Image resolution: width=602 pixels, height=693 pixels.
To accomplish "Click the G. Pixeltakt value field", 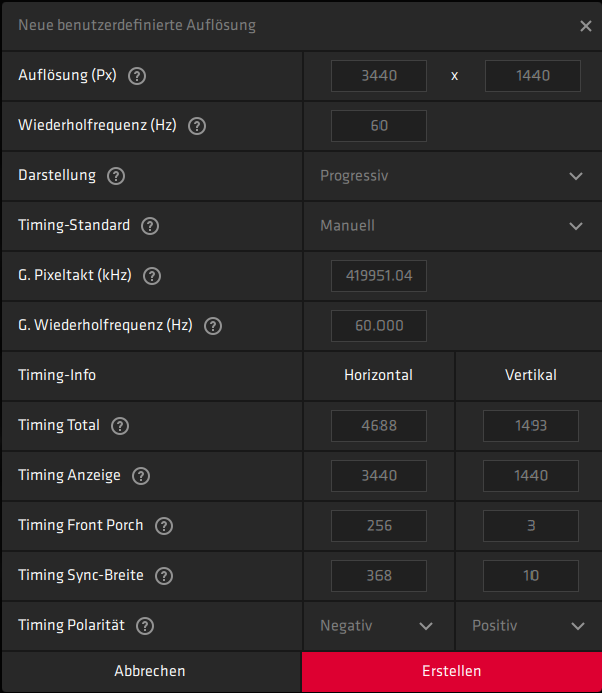I will pos(379,276).
